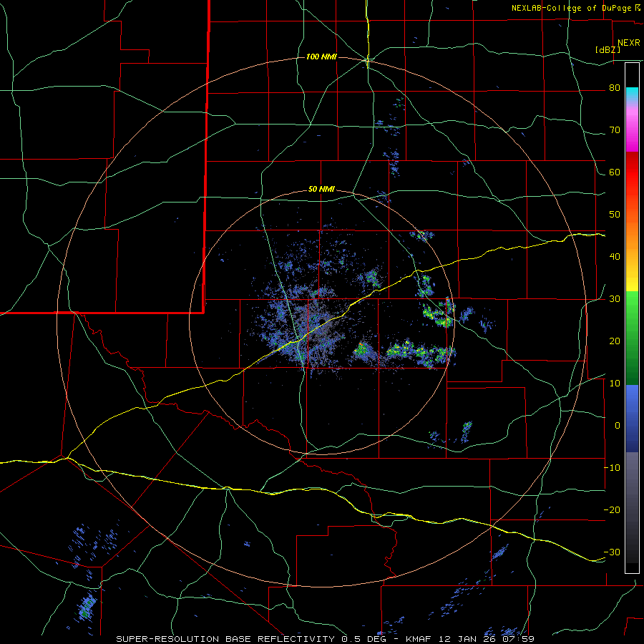Click the 20 dBZ scale value
The image size is (644, 644).
[615, 341]
